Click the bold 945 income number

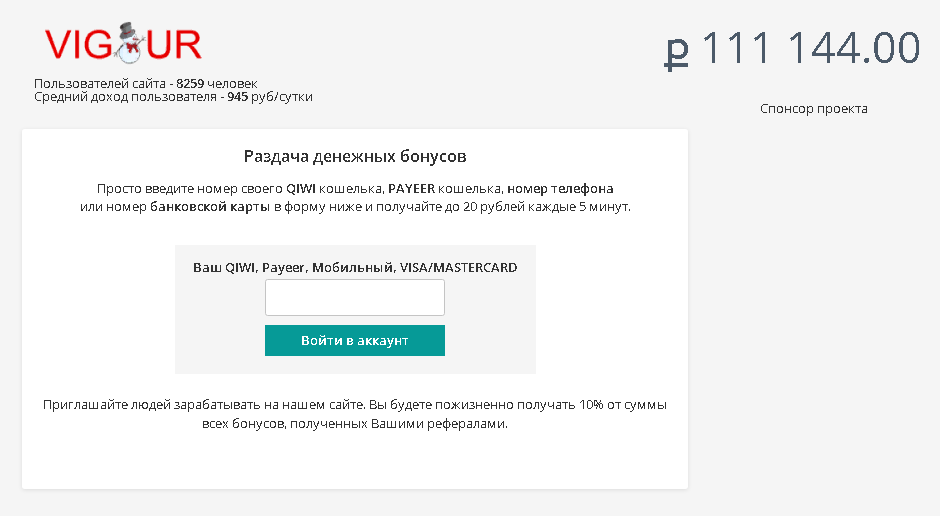point(237,97)
